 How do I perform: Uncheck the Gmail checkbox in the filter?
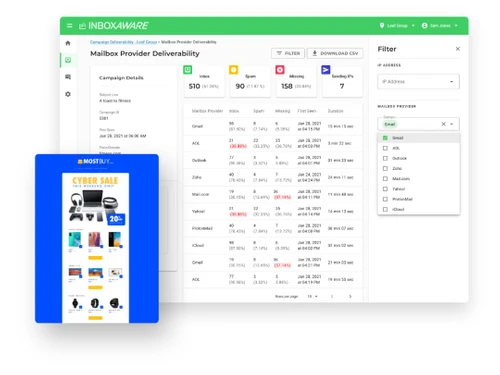(x=385, y=138)
